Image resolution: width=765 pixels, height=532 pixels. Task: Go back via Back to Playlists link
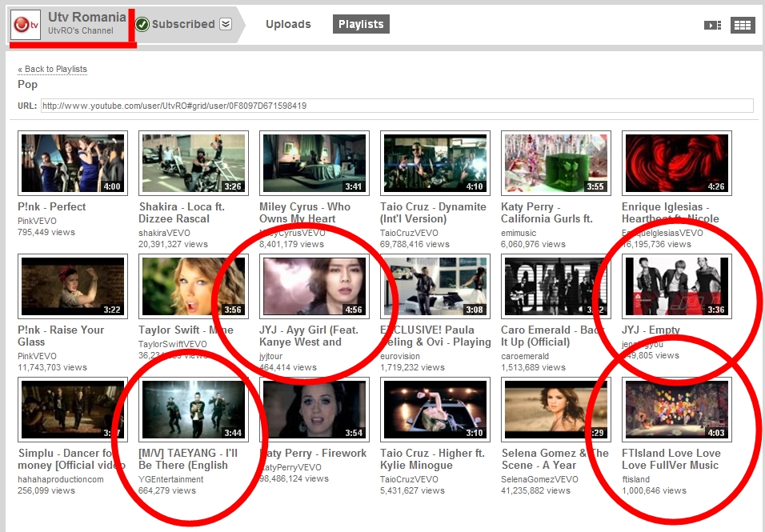coord(52,69)
